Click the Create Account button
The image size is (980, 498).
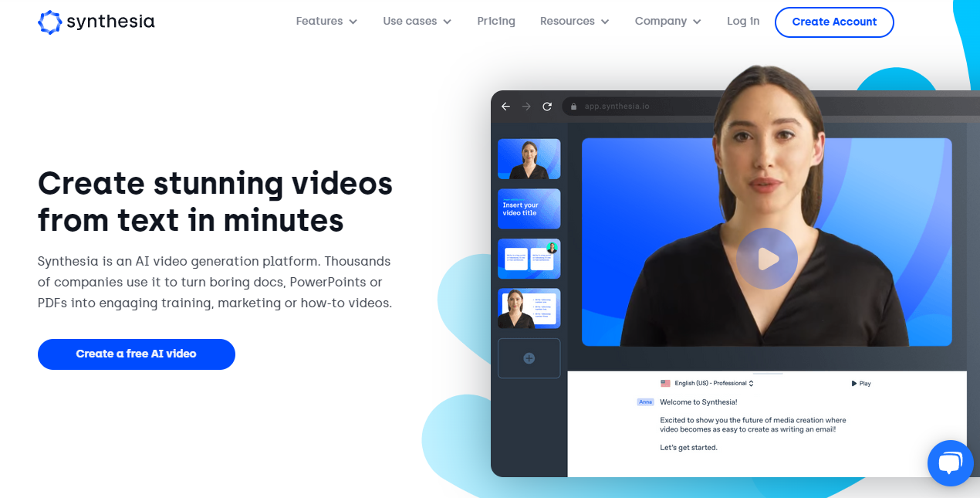pyautogui.click(x=834, y=22)
